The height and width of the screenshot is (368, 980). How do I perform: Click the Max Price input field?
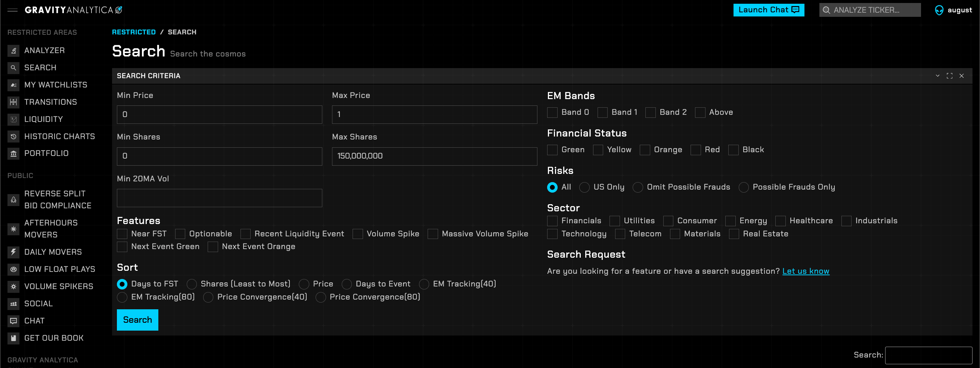[434, 115]
